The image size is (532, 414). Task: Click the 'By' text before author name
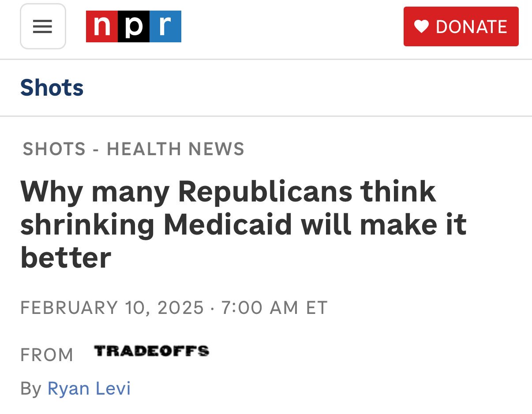point(31,389)
